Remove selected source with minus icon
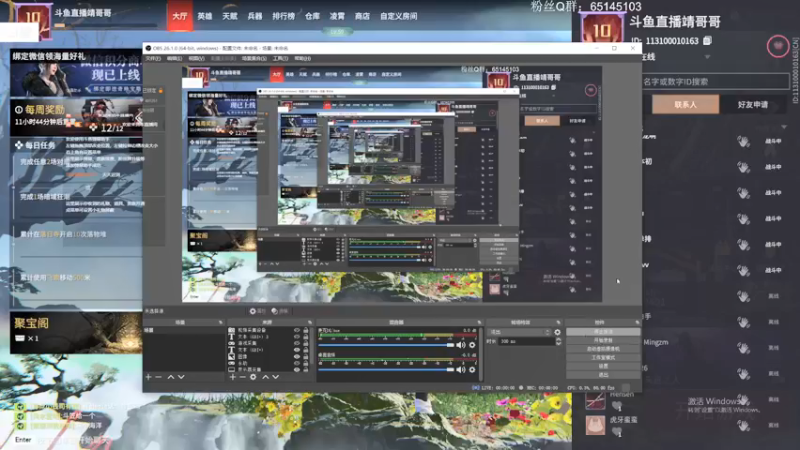The width and height of the screenshot is (800, 450). click(242, 377)
